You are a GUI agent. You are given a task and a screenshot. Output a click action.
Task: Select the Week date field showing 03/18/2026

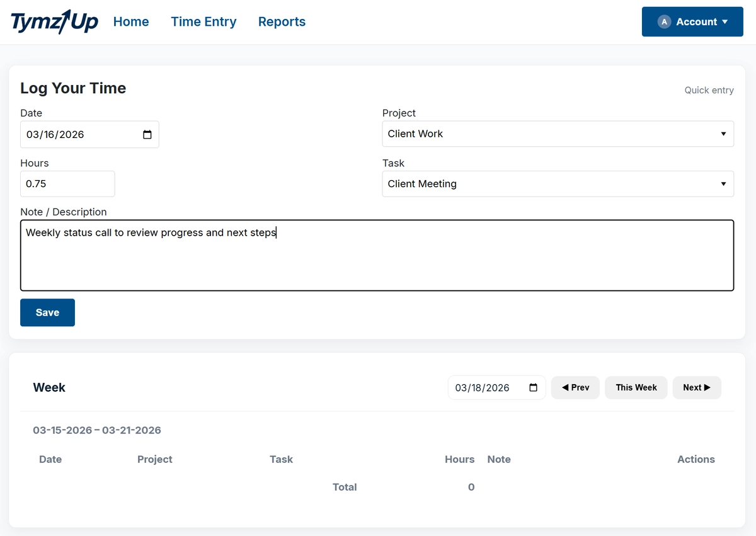pos(491,387)
